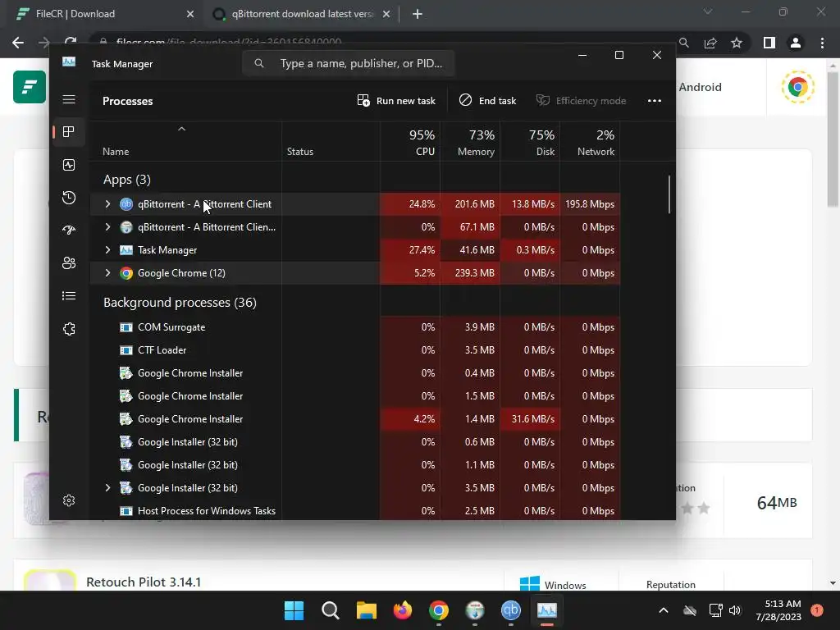
Task: Sort by the Network column header
Action: (590, 141)
